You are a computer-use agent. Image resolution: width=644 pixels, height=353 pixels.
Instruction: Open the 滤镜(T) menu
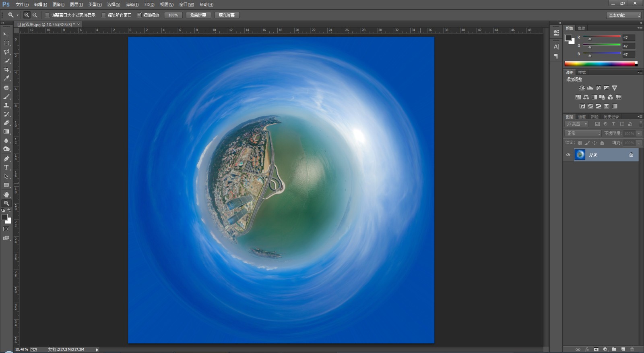click(132, 4)
